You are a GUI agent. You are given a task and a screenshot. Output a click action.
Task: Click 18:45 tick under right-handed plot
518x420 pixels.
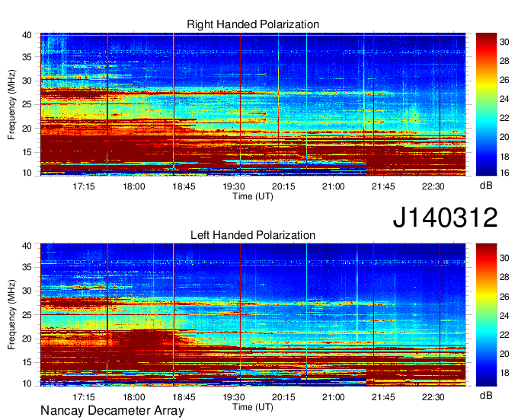tap(184, 186)
